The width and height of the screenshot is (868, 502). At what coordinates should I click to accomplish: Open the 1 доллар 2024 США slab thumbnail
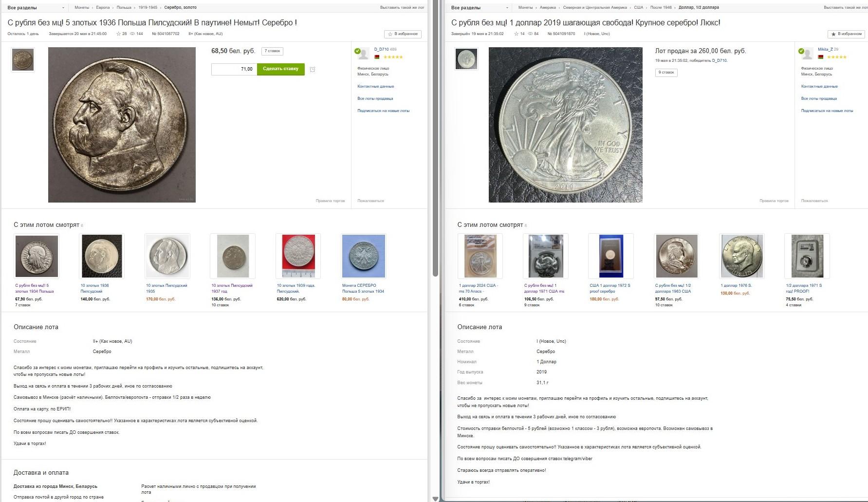click(x=480, y=256)
